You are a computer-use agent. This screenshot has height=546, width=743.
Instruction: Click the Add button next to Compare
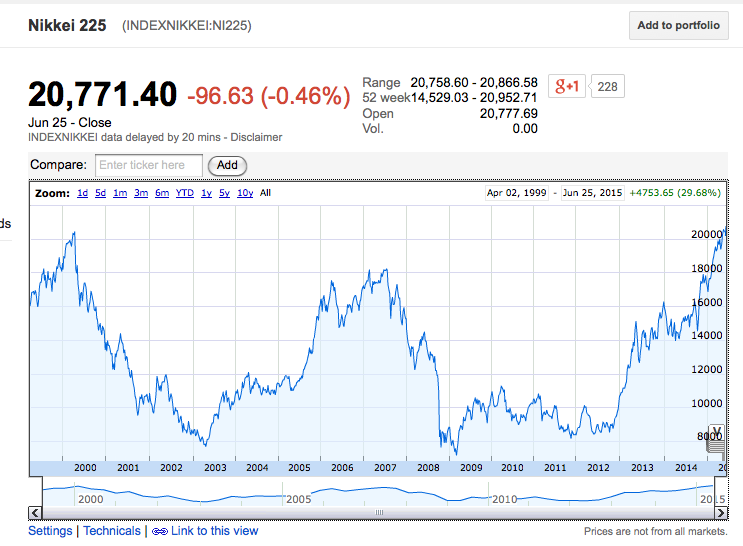tap(227, 165)
